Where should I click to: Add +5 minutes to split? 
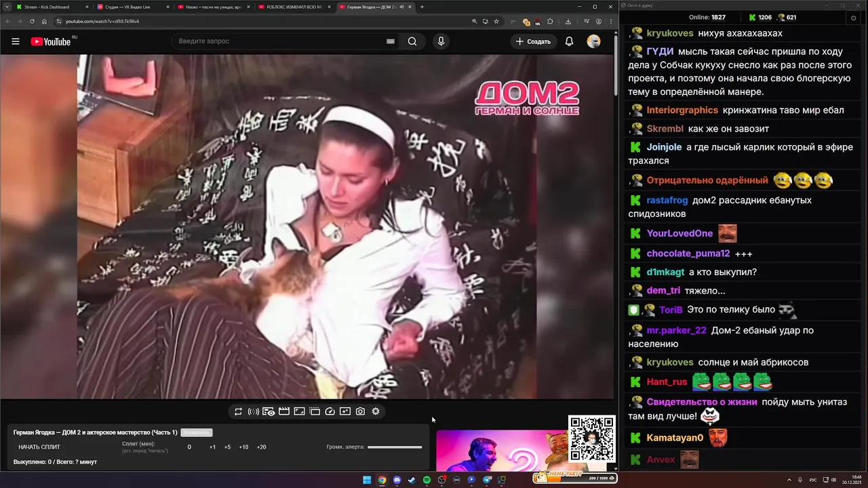(227, 447)
